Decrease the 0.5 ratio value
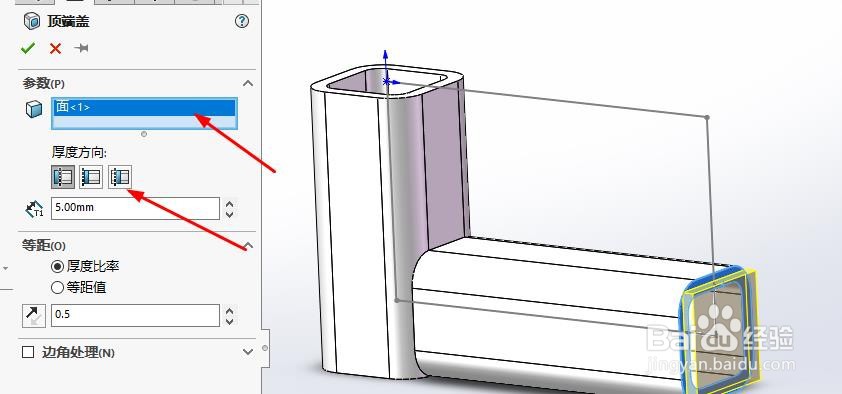The image size is (842, 394). click(x=230, y=321)
